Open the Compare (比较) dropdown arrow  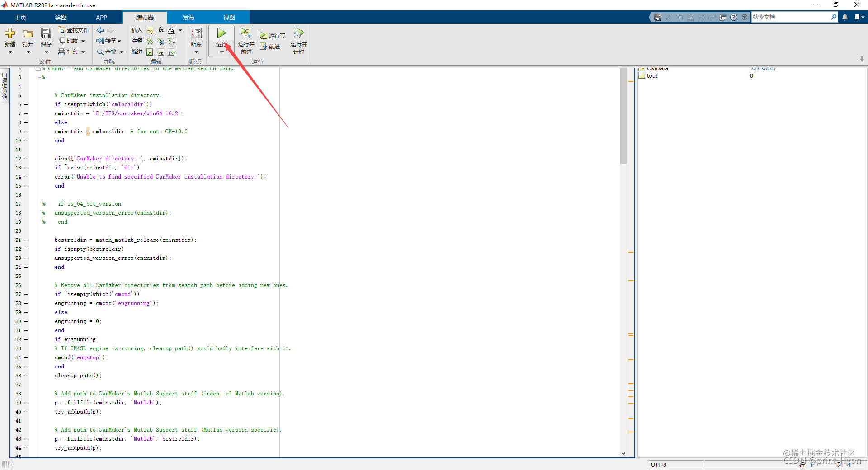[x=83, y=41]
